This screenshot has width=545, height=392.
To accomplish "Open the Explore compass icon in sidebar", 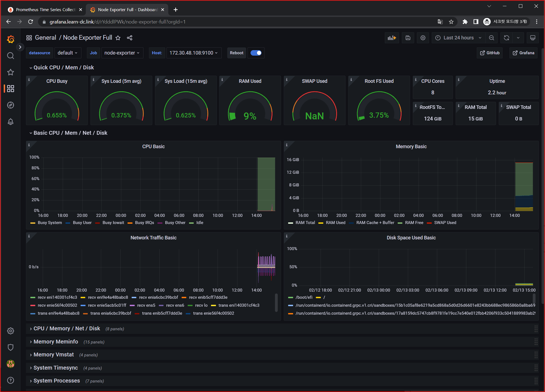I will coord(10,105).
